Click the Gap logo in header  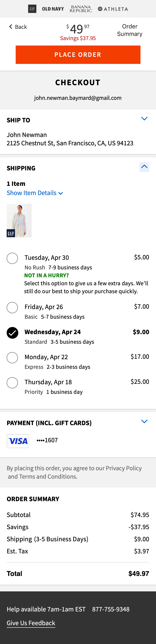(32, 9)
